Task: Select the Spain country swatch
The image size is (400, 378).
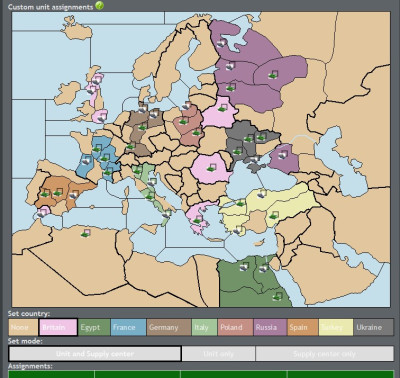Action: (303, 327)
